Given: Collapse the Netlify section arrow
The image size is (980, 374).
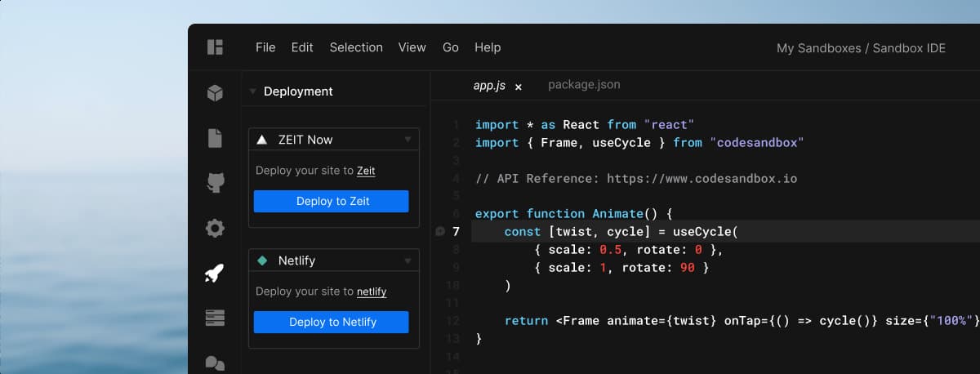Looking at the screenshot, I should [x=408, y=260].
